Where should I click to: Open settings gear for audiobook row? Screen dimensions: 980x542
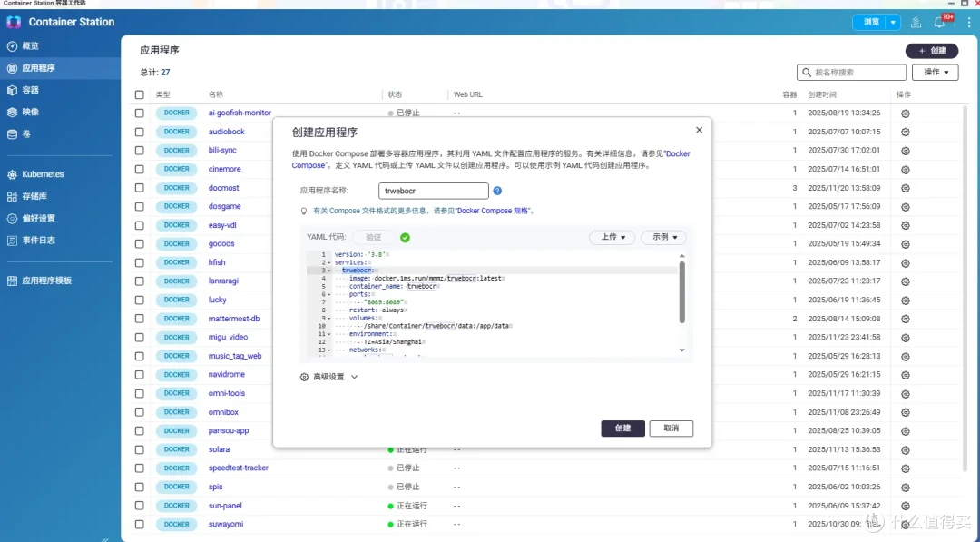[905, 132]
